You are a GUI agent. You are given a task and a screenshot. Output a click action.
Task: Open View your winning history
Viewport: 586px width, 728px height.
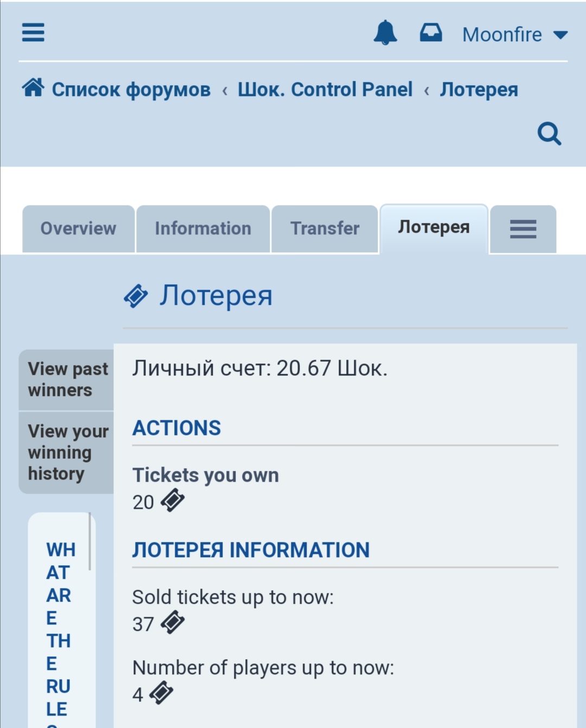pyautogui.click(x=67, y=452)
